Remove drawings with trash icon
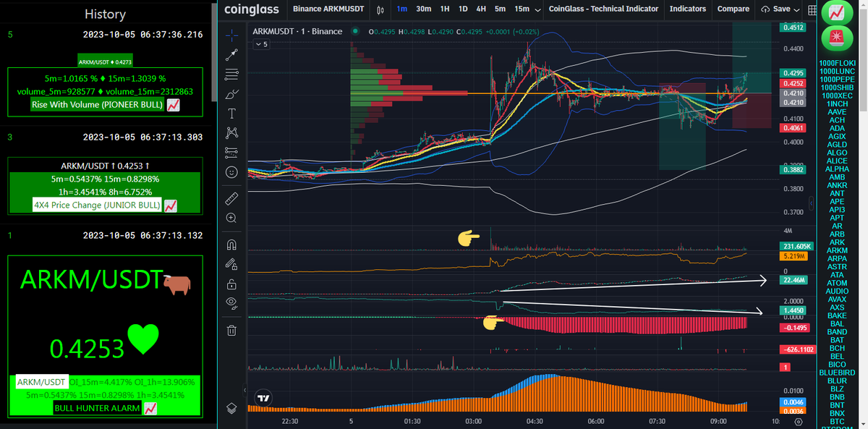 pyautogui.click(x=231, y=331)
